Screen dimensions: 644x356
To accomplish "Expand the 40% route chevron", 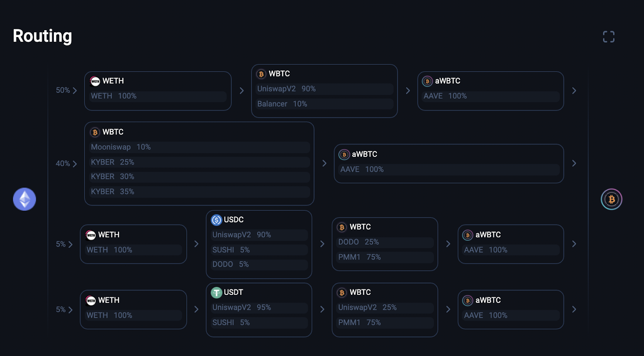I will coord(75,164).
